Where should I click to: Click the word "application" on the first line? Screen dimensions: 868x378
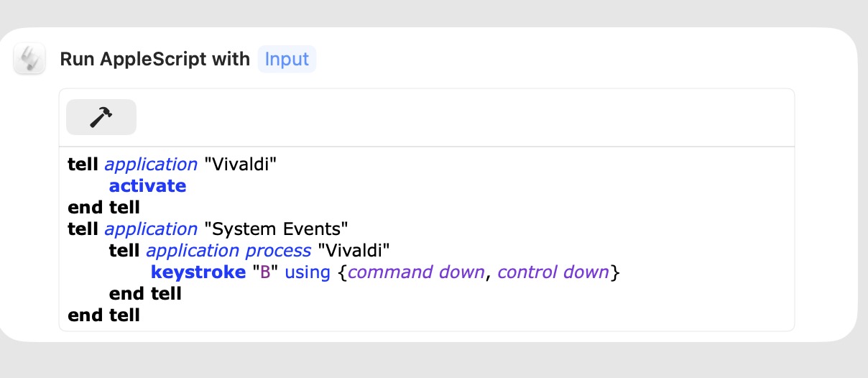coord(151,165)
